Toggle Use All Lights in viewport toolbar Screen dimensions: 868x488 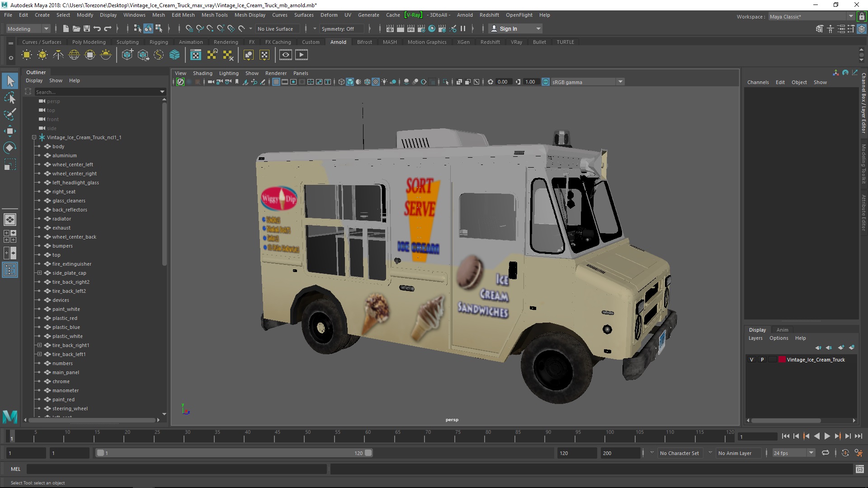tap(384, 82)
